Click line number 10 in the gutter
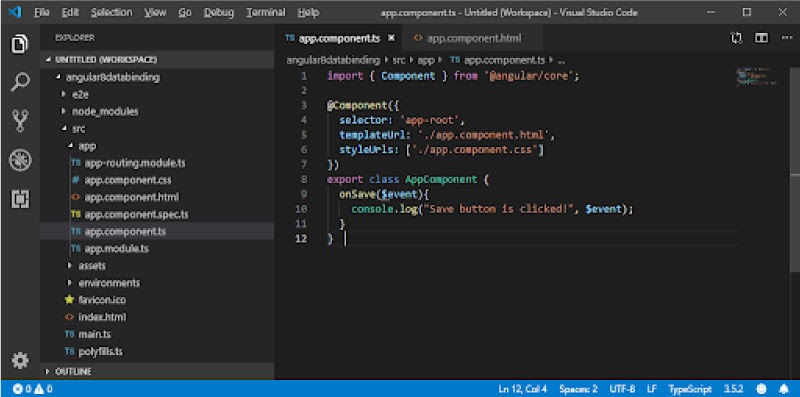The image size is (800, 397). point(301,209)
